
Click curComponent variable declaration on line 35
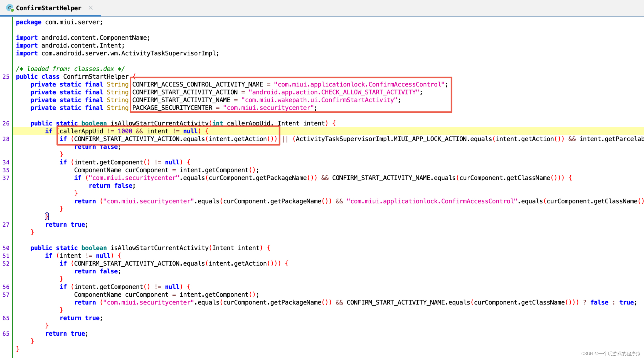(147, 170)
